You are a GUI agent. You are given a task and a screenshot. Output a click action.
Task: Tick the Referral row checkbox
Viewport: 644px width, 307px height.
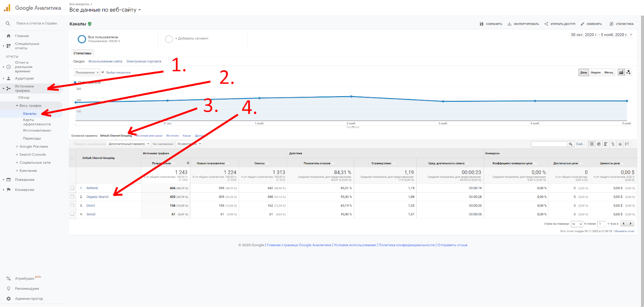(72, 188)
